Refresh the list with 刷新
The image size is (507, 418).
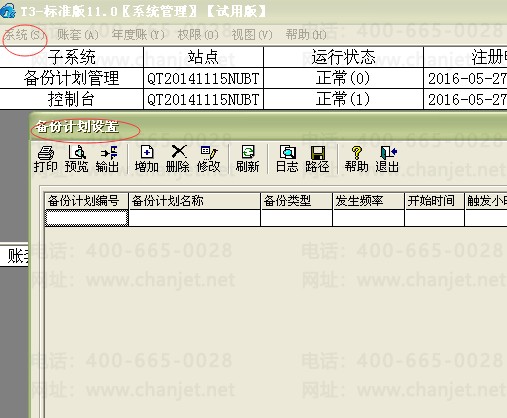point(248,159)
